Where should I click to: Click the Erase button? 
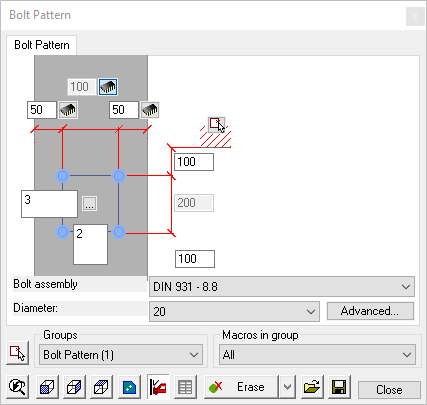point(241,387)
